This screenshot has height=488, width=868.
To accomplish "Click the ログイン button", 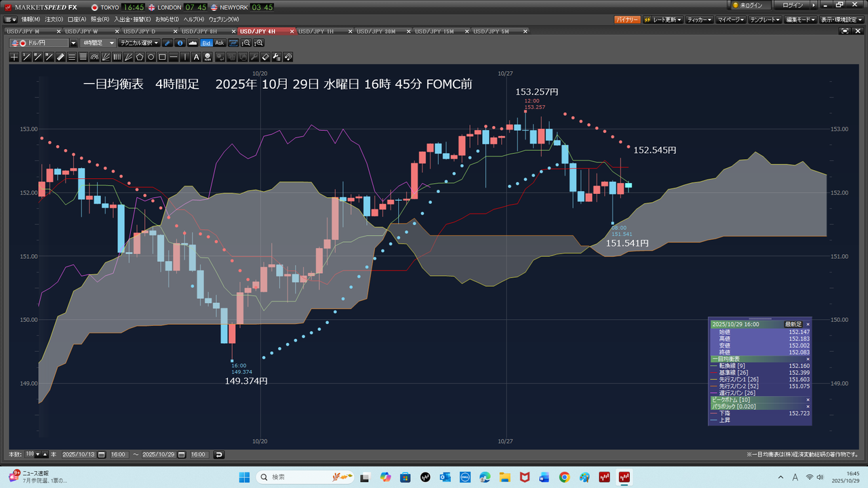I will pos(793,5).
